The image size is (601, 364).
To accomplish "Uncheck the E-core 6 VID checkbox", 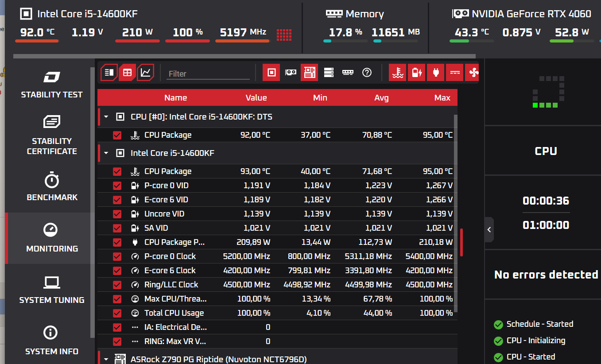I will tap(117, 200).
